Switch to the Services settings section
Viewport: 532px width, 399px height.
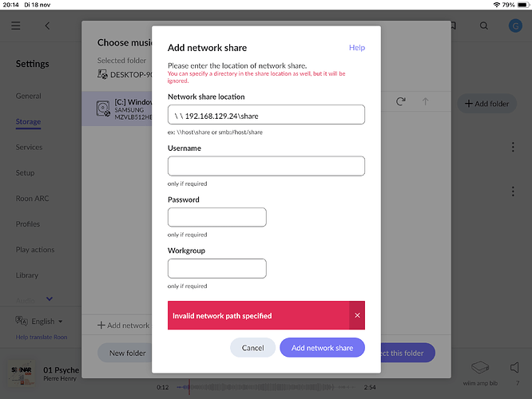click(x=29, y=147)
